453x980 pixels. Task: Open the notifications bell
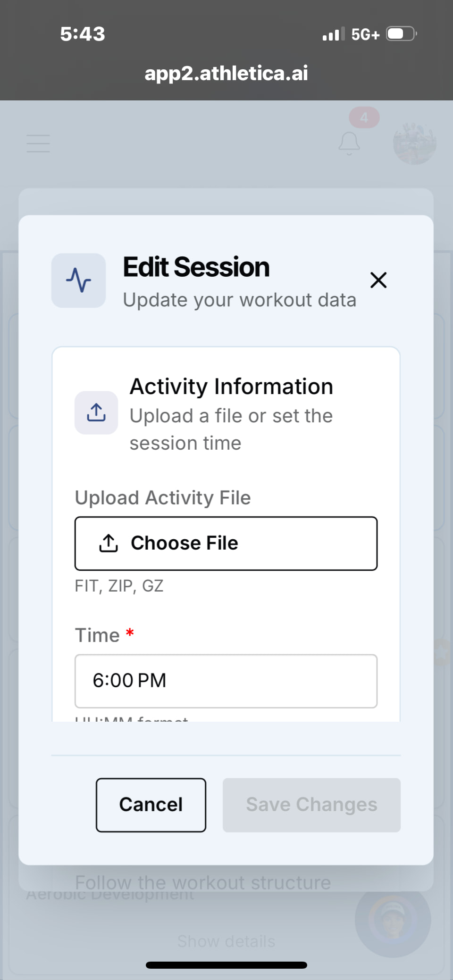point(349,143)
